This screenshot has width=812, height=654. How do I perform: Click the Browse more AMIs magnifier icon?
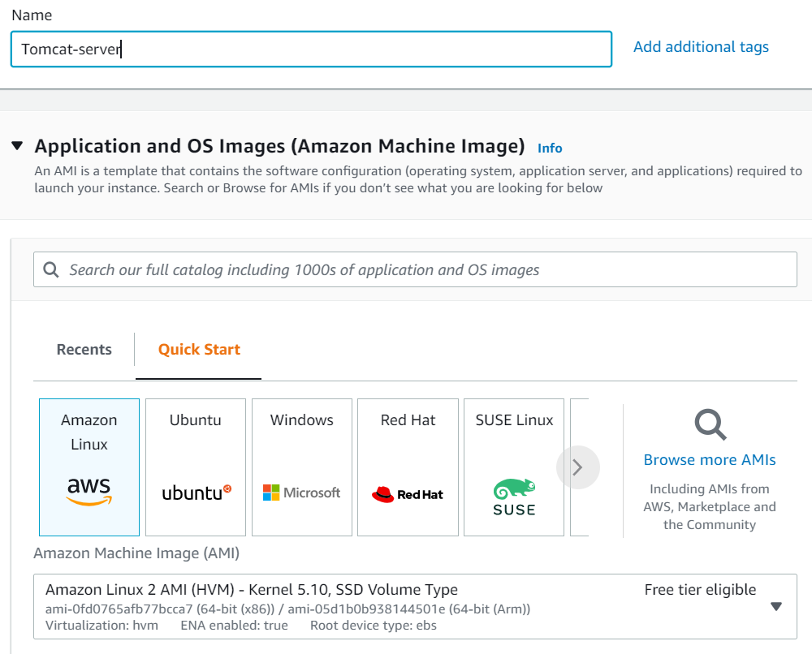[710, 425]
